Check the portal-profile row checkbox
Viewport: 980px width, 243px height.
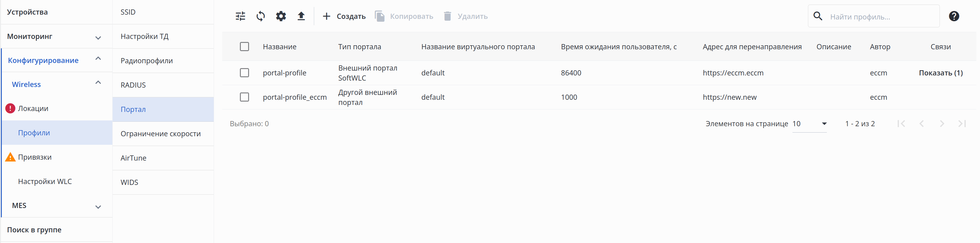click(244, 73)
